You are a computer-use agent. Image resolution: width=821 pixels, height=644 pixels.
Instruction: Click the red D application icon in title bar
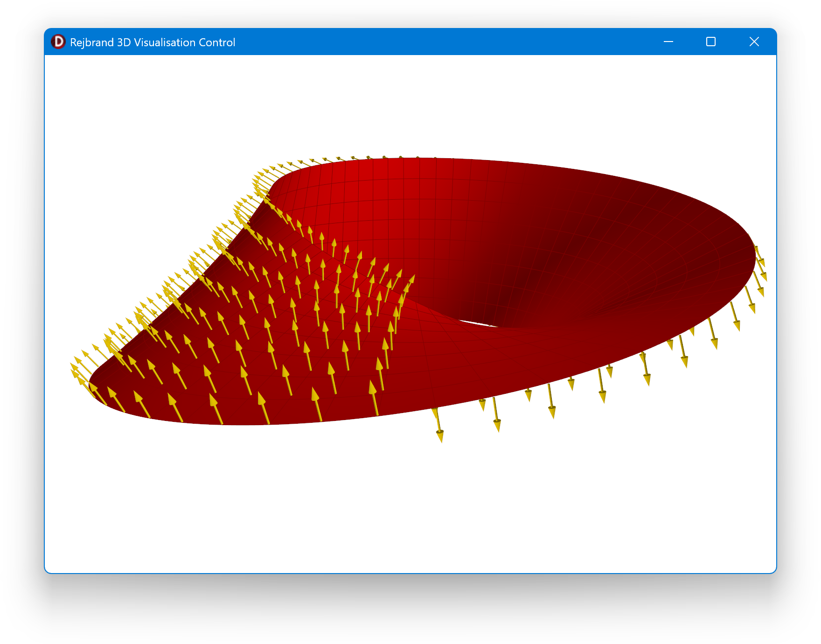click(x=58, y=42)
